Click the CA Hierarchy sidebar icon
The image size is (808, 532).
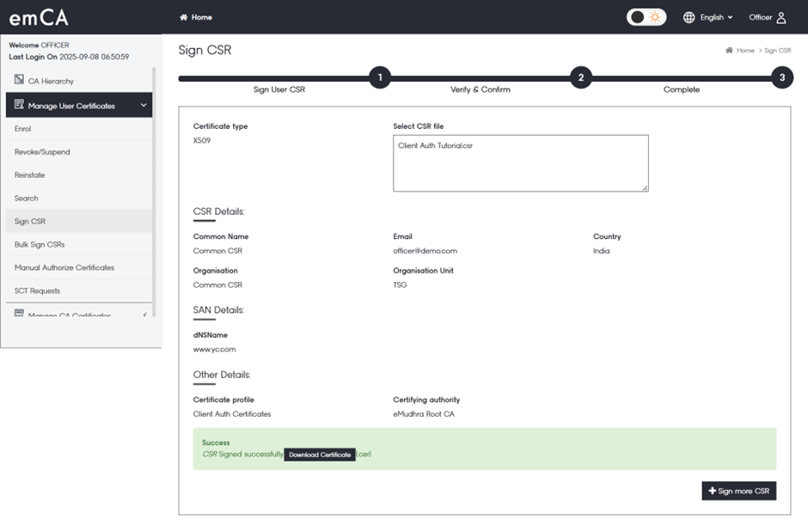pos(19,80)
